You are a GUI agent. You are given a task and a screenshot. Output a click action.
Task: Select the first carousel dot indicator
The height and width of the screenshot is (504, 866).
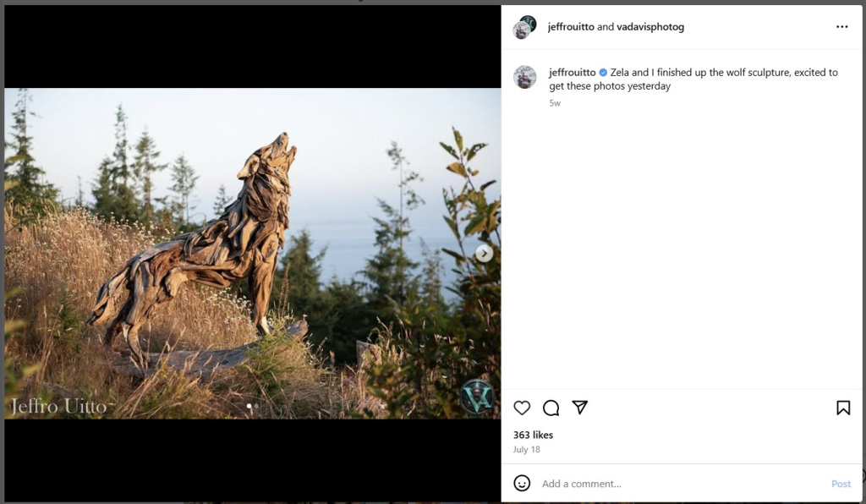(x=249, y=406)
